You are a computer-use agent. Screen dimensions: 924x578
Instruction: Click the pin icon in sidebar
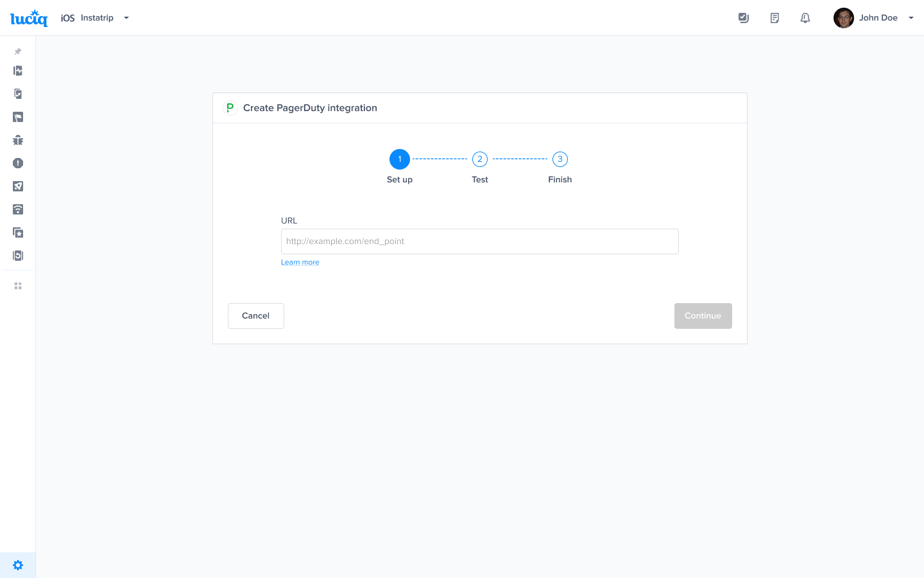(x=18, y=51)
